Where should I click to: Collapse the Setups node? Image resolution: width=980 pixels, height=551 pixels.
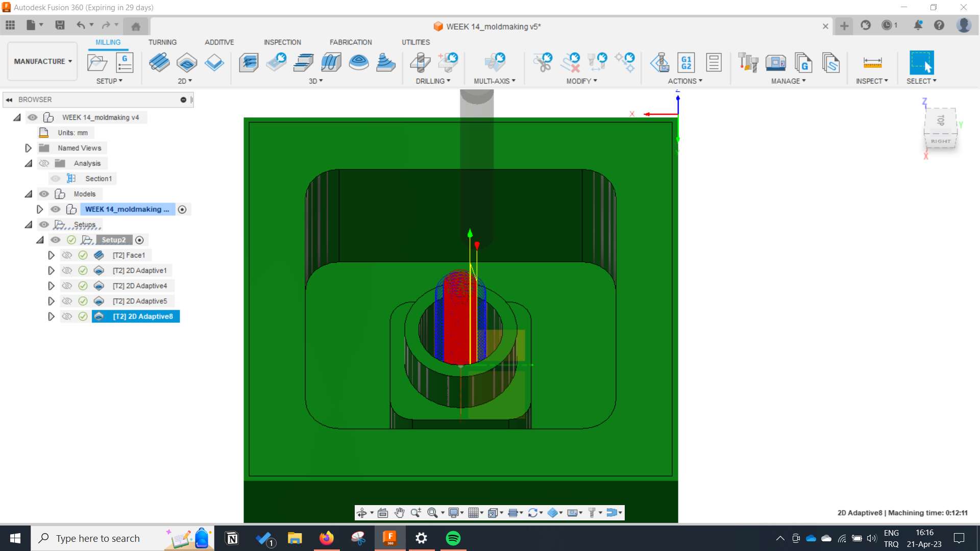[x=29, y=224]
